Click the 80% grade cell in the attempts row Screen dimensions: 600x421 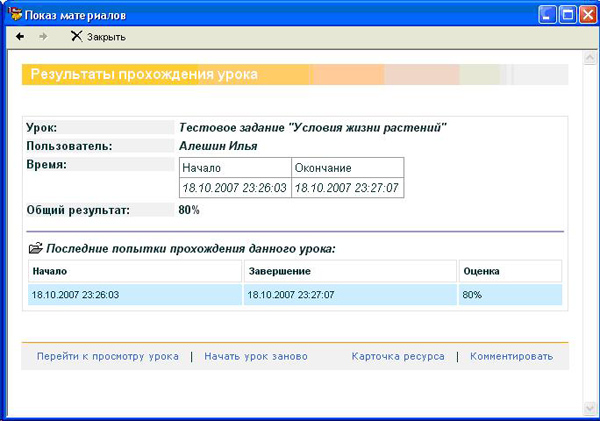pyautogui.click(x=510, y=295)
